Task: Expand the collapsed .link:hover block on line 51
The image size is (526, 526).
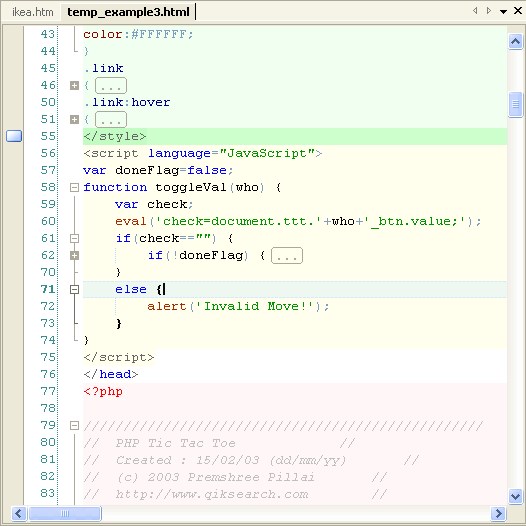Action: (x=74, y=119)
